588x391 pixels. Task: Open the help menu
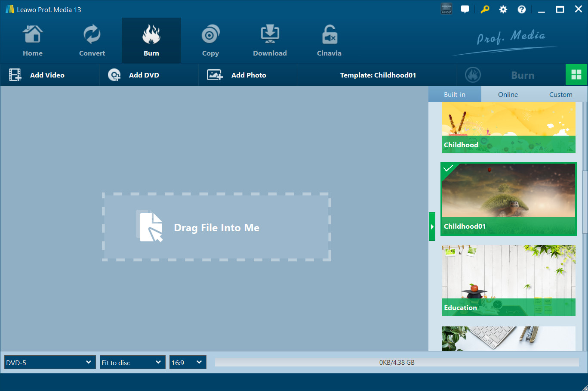521,9
